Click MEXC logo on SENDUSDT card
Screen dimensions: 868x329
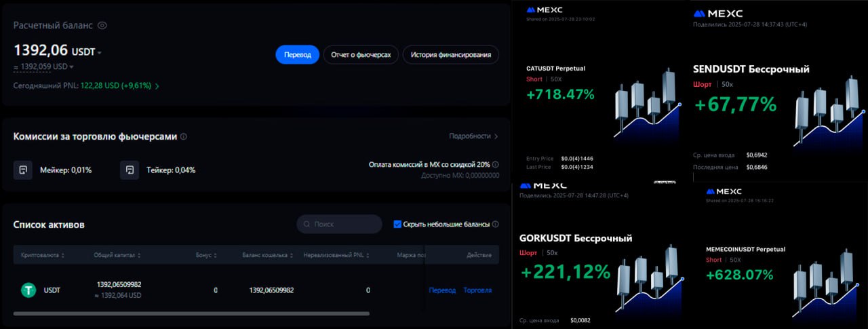pyautogui.click(x=718, y=14)
